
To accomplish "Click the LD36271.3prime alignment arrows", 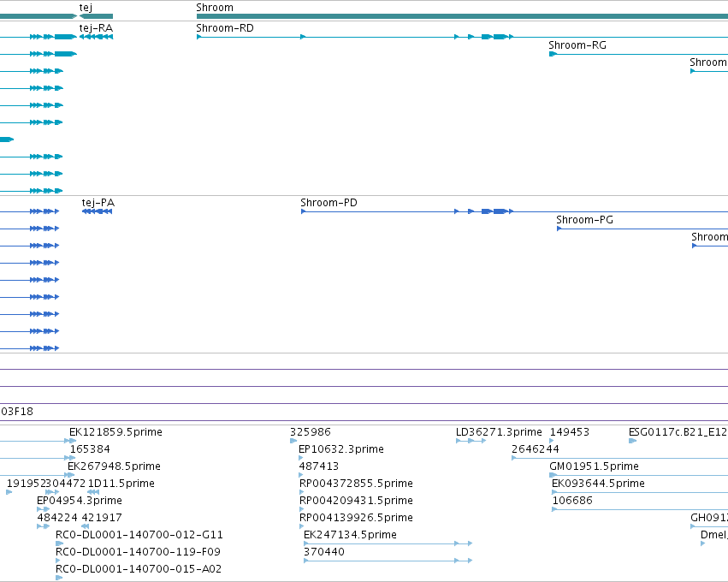I will (471, 441).
